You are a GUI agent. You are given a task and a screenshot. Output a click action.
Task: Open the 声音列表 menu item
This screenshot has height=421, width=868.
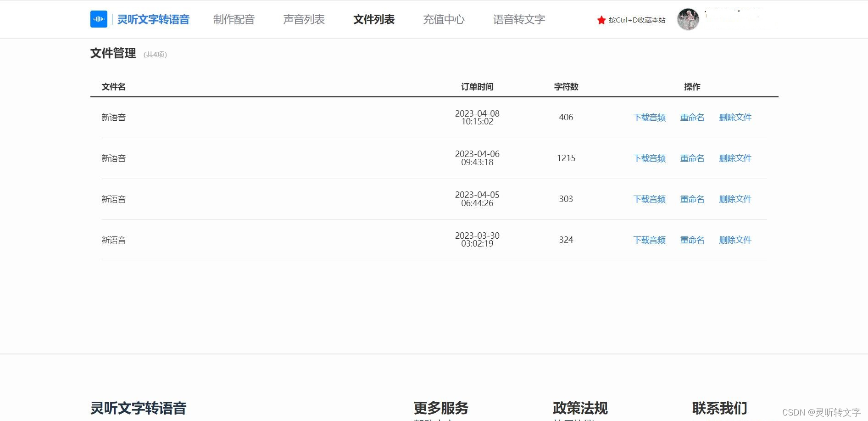click(x=304, y=19)
